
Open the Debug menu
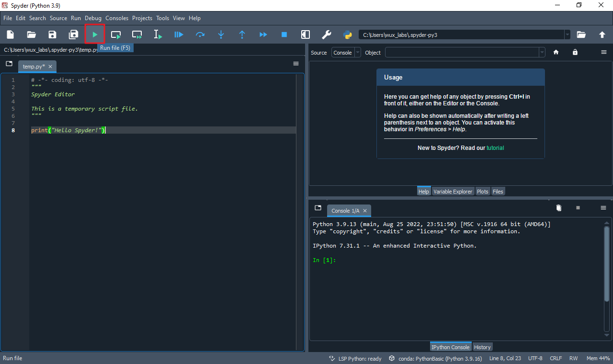[93, 18]
